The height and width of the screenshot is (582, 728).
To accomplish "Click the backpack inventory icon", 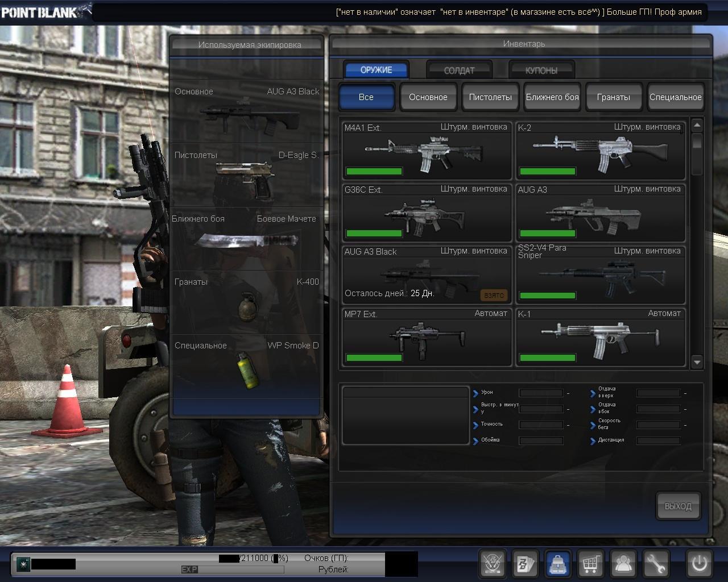I will click(x=558, y=564).
